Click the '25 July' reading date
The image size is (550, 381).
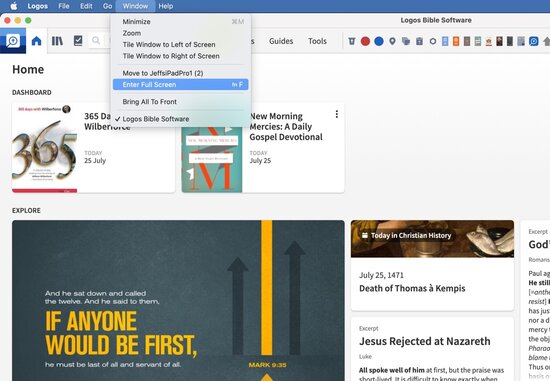(95, 161)
